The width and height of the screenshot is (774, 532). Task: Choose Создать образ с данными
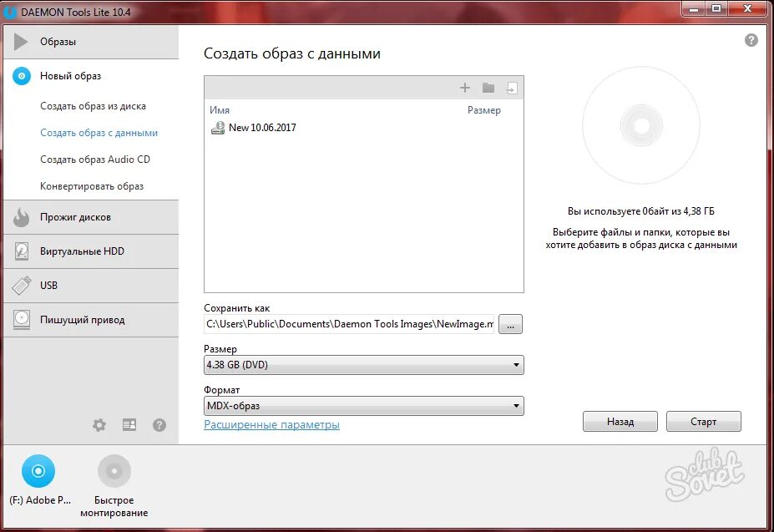[x=99, y=133]
